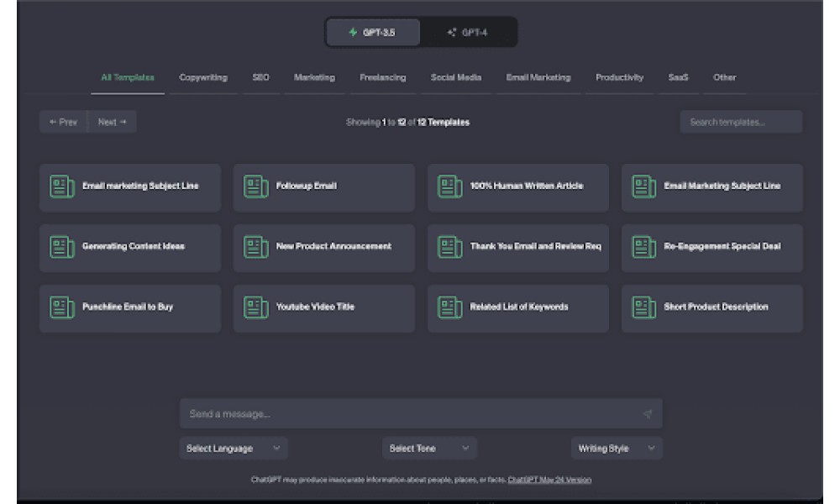Click the Generating Content Ideas template icon
This screenshot has width=840, height=504.
click(x=61, y=247)
